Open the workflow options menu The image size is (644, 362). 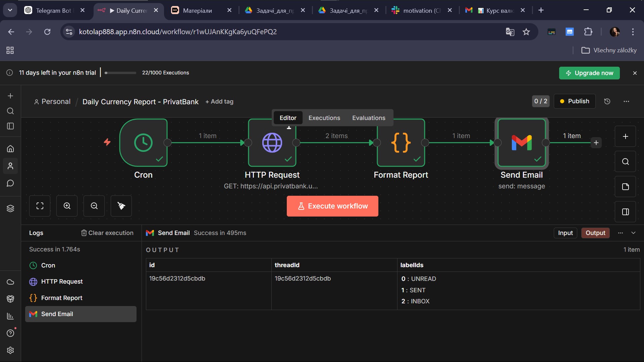(626, 101)
